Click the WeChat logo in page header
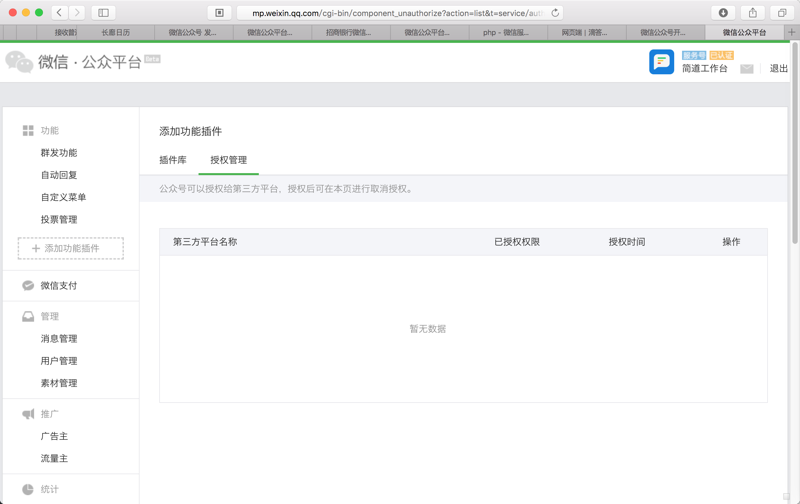Image resolution: width=800 pixels, height=504 pixels. pyautogui.click(x=19, y=62)
